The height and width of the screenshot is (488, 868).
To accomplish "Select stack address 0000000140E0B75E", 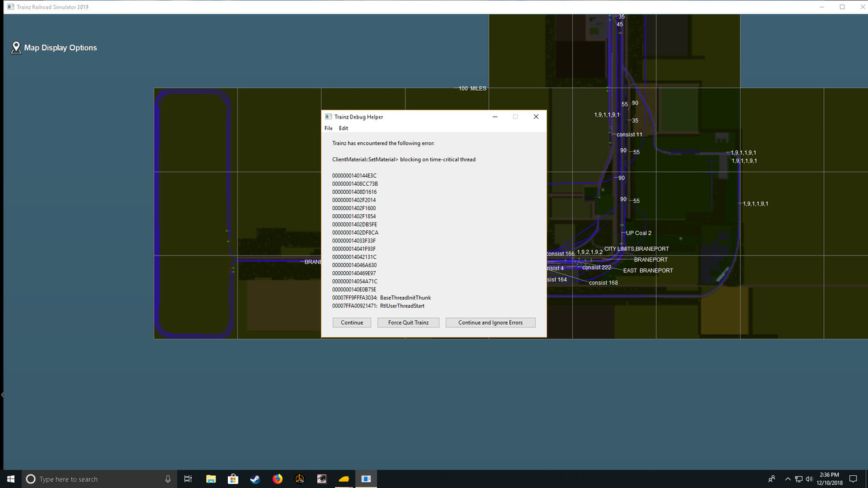I will [354, 289].
